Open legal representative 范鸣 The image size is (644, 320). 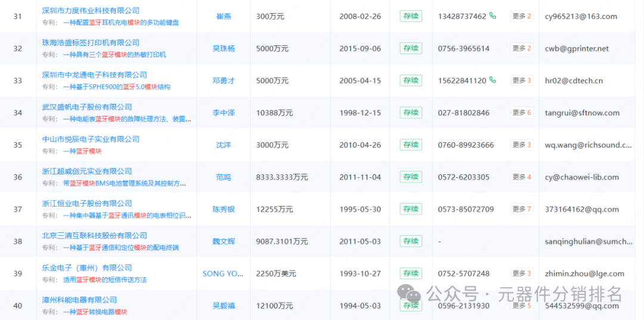click(x=224, y=177)
